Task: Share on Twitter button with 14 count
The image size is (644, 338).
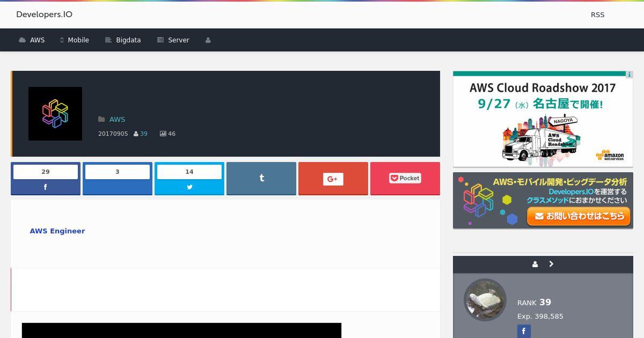Action: point(189,179)
